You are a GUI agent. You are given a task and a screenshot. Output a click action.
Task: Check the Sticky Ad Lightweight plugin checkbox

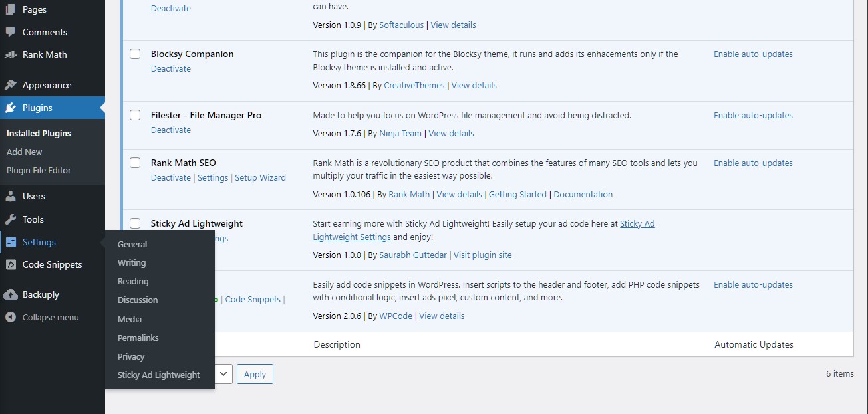pyautogui.click(x=135, y=223)
